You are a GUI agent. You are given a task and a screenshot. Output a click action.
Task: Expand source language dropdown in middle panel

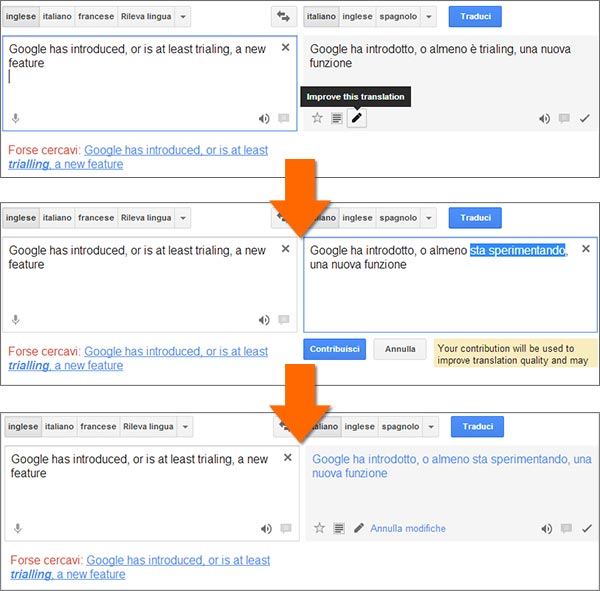183,218
